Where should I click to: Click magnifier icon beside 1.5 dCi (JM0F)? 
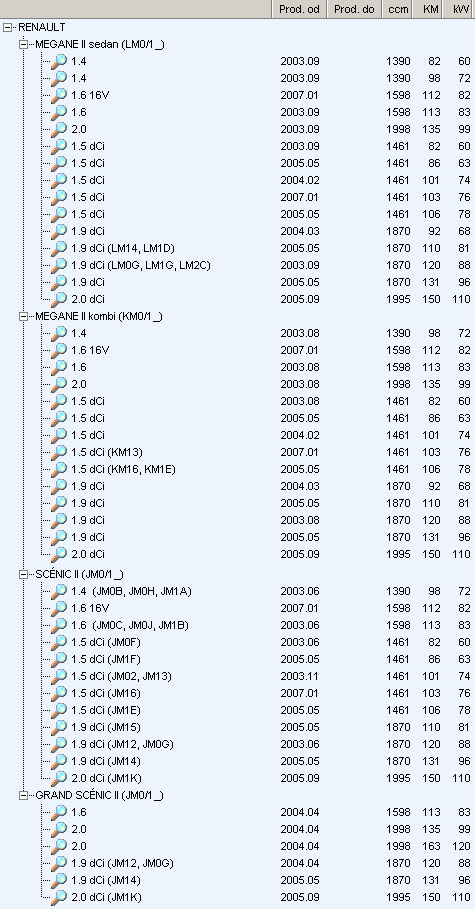click(x=59, y=642)
